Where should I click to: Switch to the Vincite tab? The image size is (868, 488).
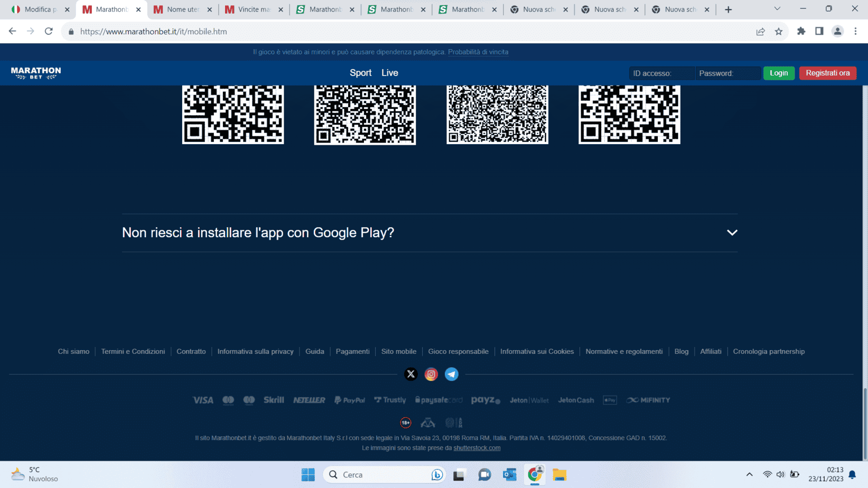(254, 10)
